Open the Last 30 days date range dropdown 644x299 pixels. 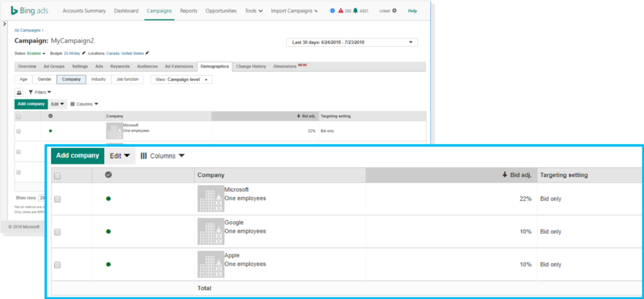352,42
